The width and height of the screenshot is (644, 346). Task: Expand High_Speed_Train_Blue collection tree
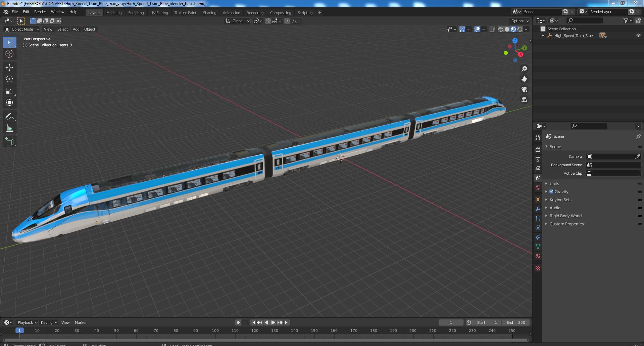click(x=543, y=35)
